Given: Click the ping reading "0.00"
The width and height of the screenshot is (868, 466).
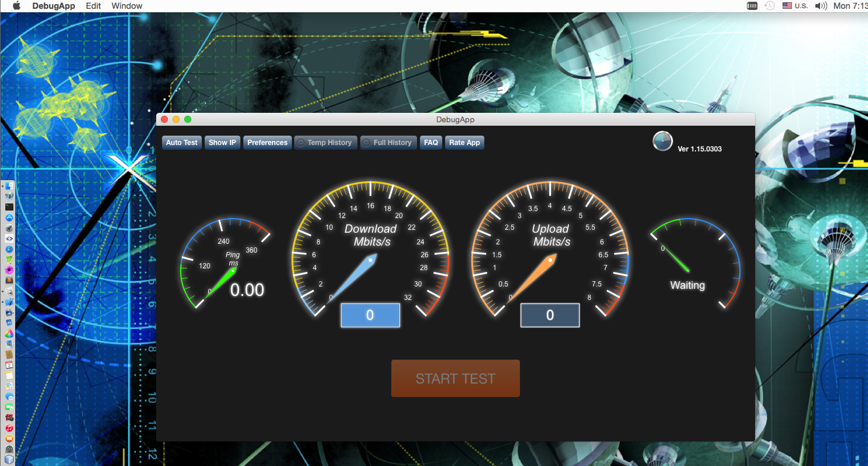Looking at the screenshot, I should click(247, 290).
